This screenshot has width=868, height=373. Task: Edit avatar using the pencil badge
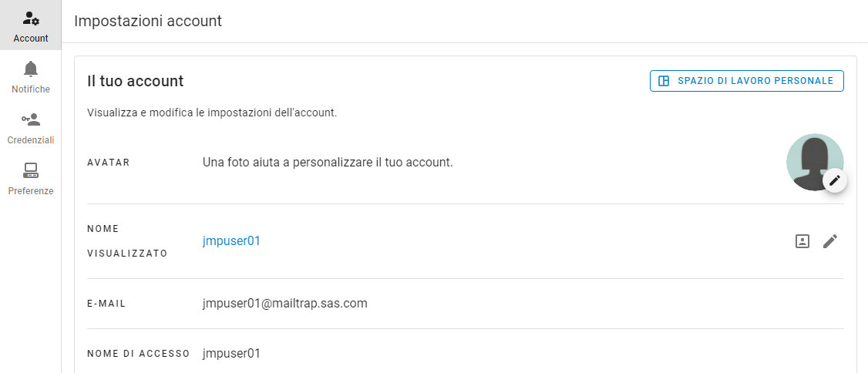tap(834, 180)
